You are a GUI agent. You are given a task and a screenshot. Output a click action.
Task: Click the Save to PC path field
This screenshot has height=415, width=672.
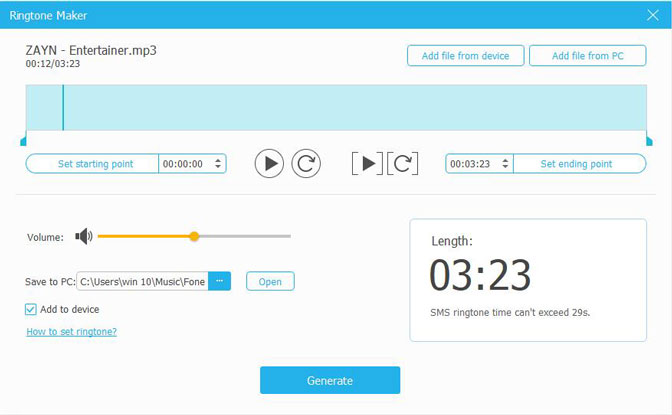pyautogui.click(x=142, y=281)
